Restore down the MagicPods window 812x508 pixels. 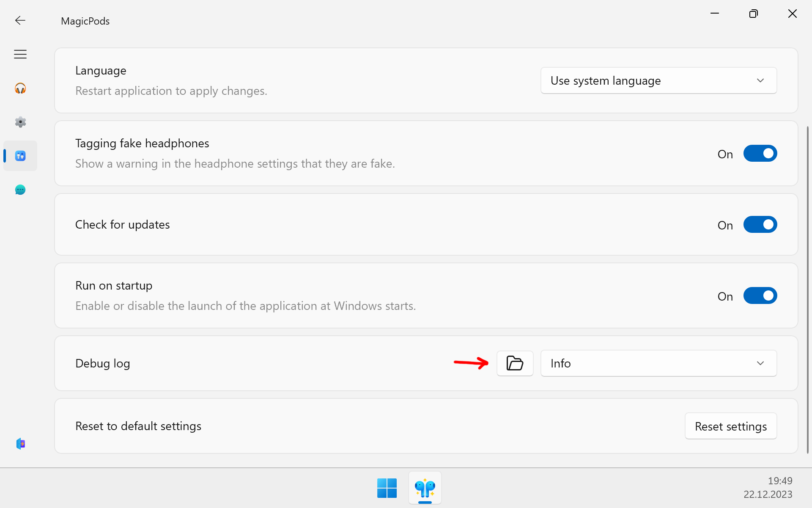pyautogui.click(x=753, y=14)
